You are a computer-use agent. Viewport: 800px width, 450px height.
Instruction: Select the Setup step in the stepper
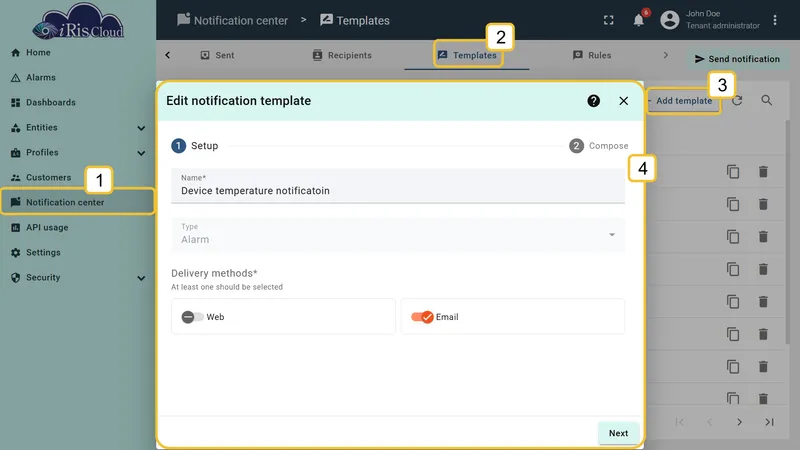click(x=195, y=146)
